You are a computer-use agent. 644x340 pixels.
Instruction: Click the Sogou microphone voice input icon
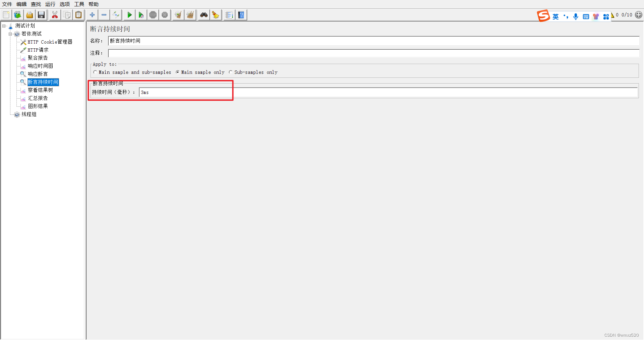[x=576, y=16]
